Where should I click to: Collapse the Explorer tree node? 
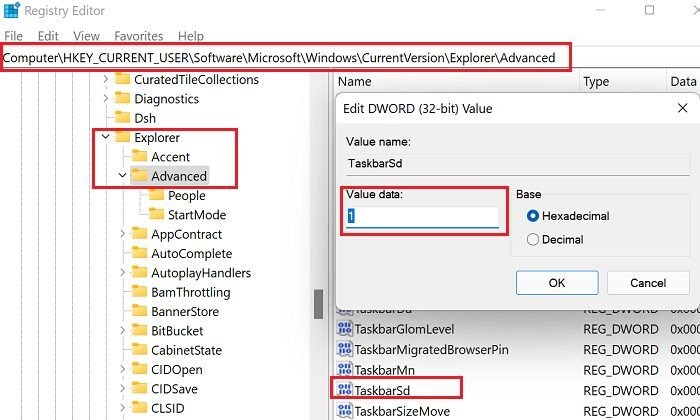click(x=105, y=138)
